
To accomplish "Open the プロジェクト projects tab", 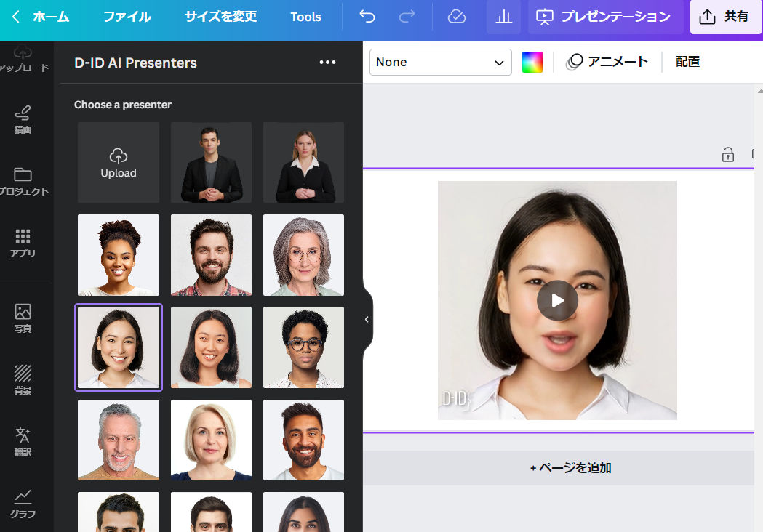I will 23,182.
